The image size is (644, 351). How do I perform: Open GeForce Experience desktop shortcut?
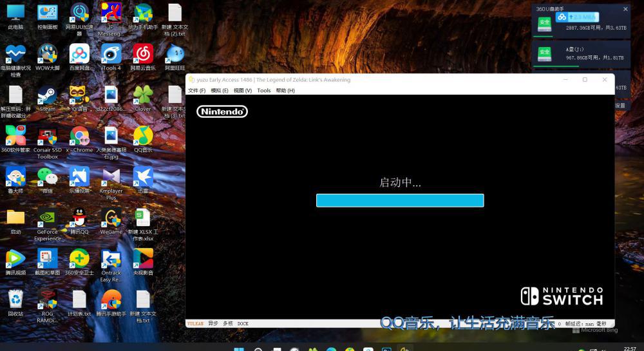point(47,224)
